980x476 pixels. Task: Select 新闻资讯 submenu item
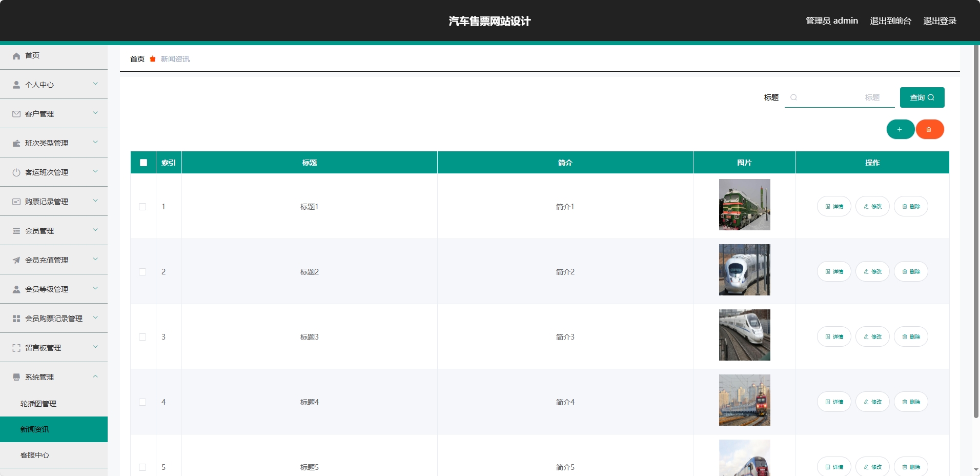point(54,429)
